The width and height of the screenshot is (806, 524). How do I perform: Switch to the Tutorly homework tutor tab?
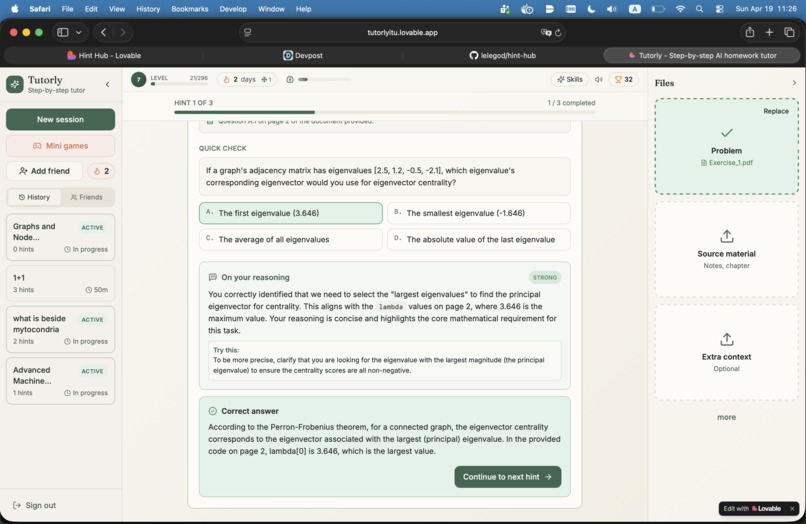702,56
